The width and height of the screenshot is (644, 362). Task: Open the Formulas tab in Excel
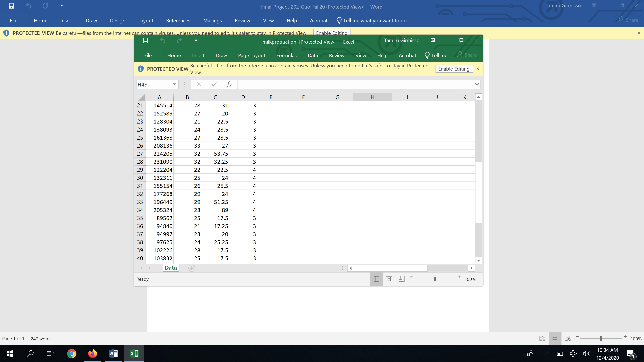click(286, 55)
